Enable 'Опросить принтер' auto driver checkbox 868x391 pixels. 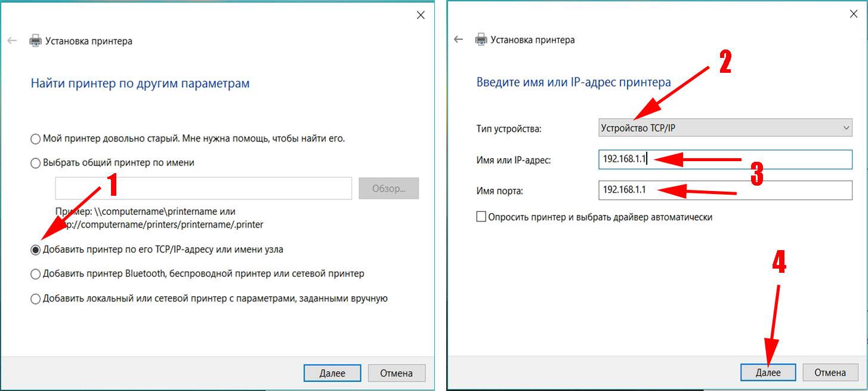(481, 217)
